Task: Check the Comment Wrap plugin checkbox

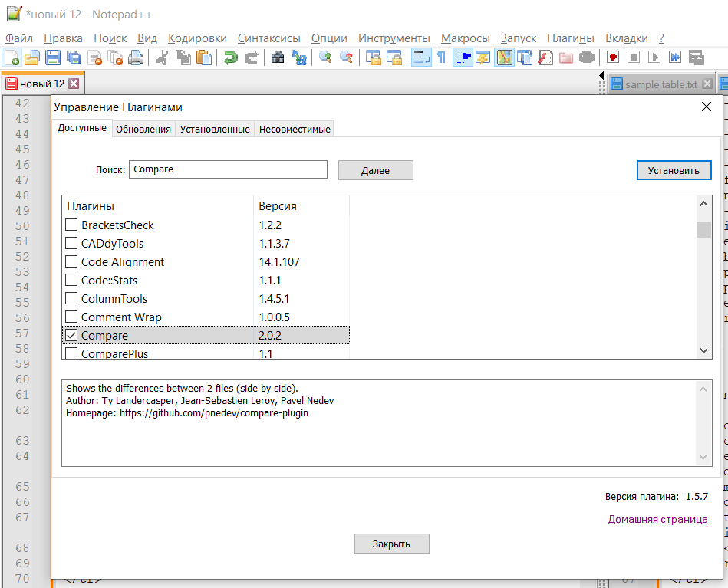Action: (x=71, y=317)
